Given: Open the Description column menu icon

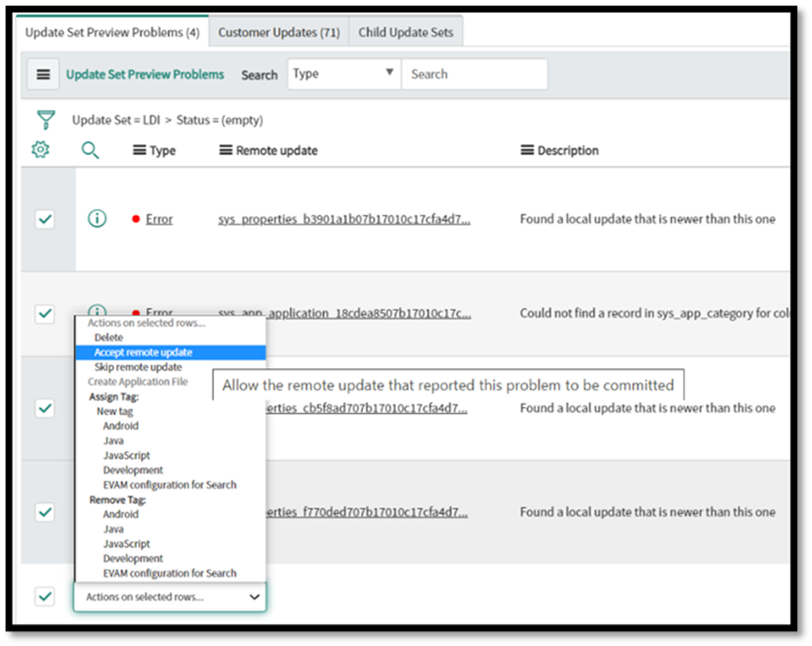Looking at the screenshot, I should 526,151.
